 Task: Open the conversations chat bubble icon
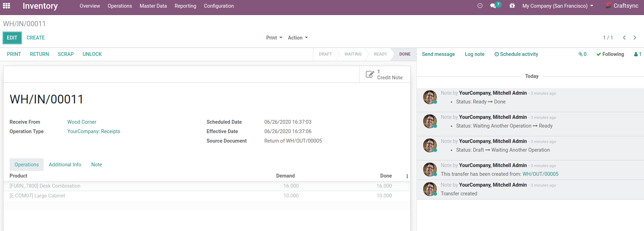[x=493, y=6]
